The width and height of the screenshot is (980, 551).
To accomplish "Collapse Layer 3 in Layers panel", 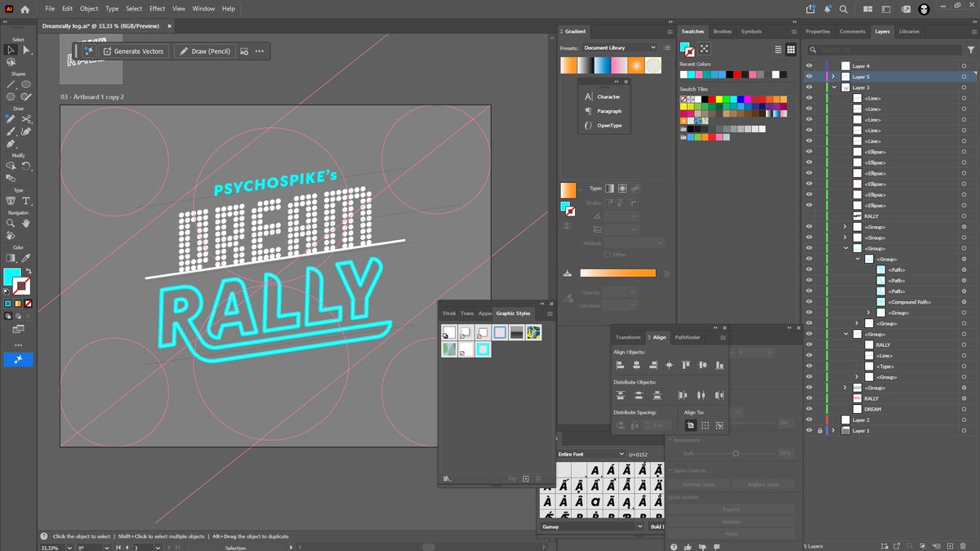I will 834,87.
